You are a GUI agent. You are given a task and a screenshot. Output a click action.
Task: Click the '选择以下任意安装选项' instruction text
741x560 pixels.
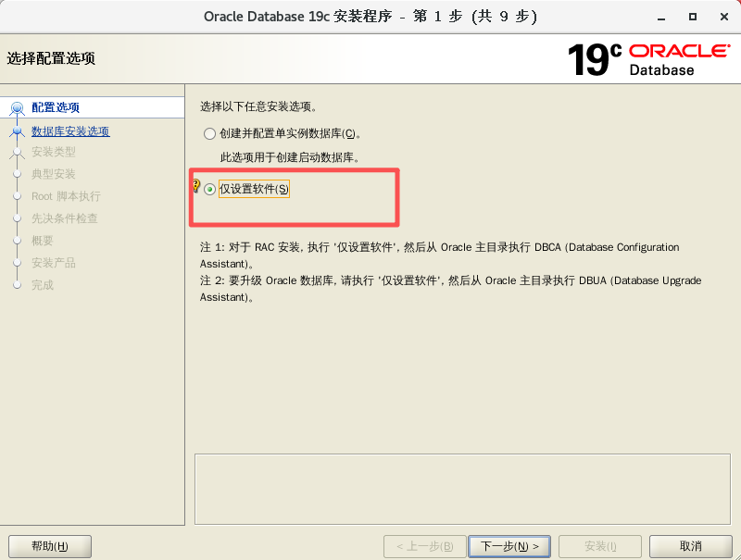coord(258,106)
